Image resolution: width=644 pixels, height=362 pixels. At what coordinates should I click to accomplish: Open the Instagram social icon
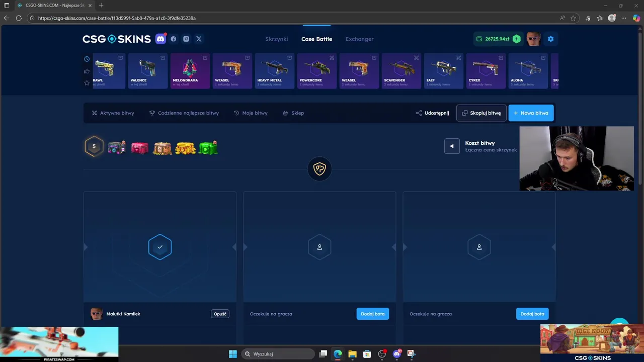pyautogui.click(x=186, y=39)
